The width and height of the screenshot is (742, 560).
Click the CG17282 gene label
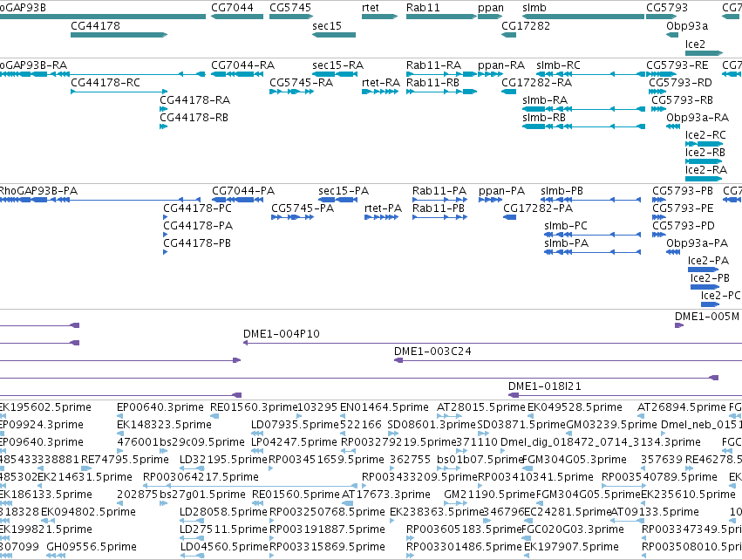click(x=526, y=26)
